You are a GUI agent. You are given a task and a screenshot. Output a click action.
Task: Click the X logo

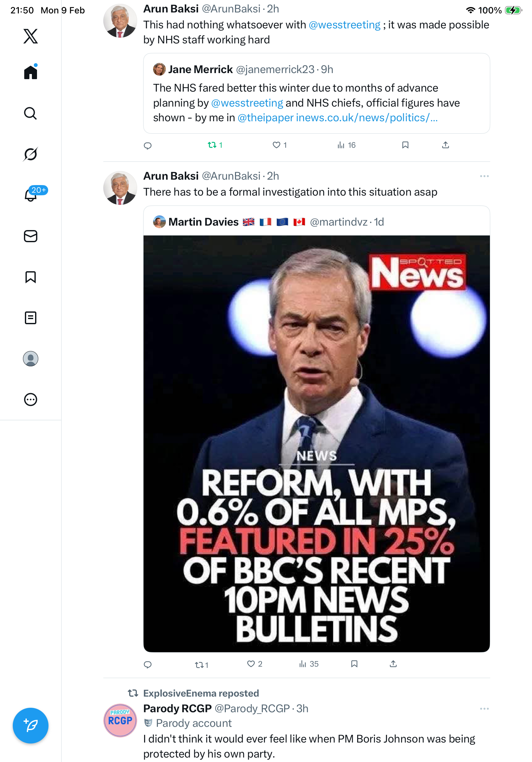click(31, 36)
